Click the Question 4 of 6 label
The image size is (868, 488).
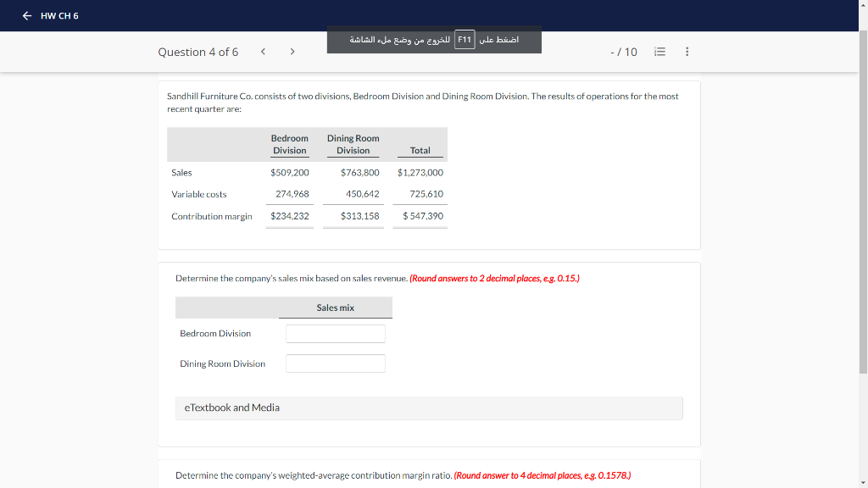click(198, 52)
